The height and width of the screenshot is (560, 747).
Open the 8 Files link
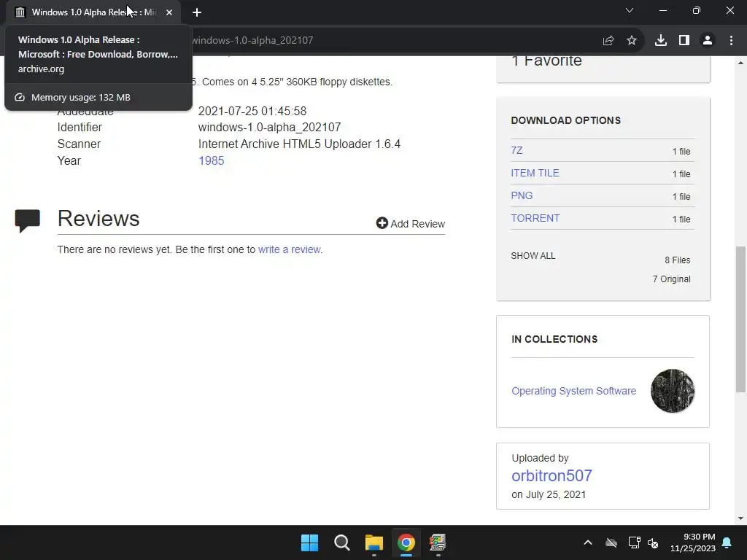(678, 260)
